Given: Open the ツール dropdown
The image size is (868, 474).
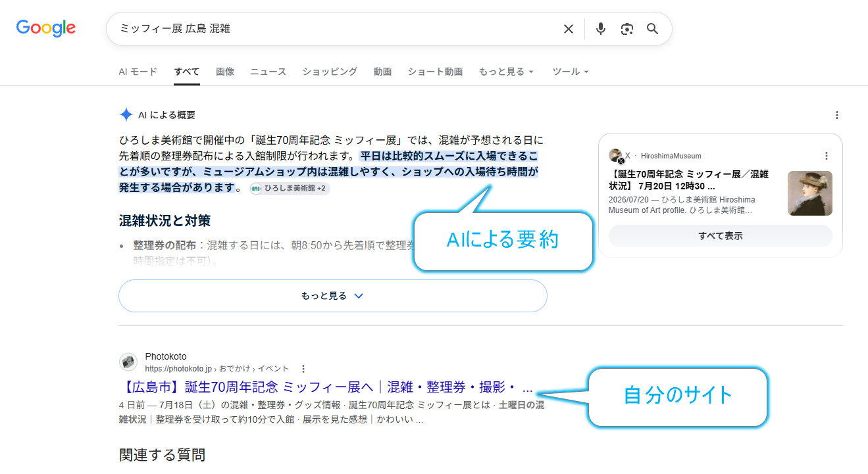Looking at the screenshot, I should (571, 72).
